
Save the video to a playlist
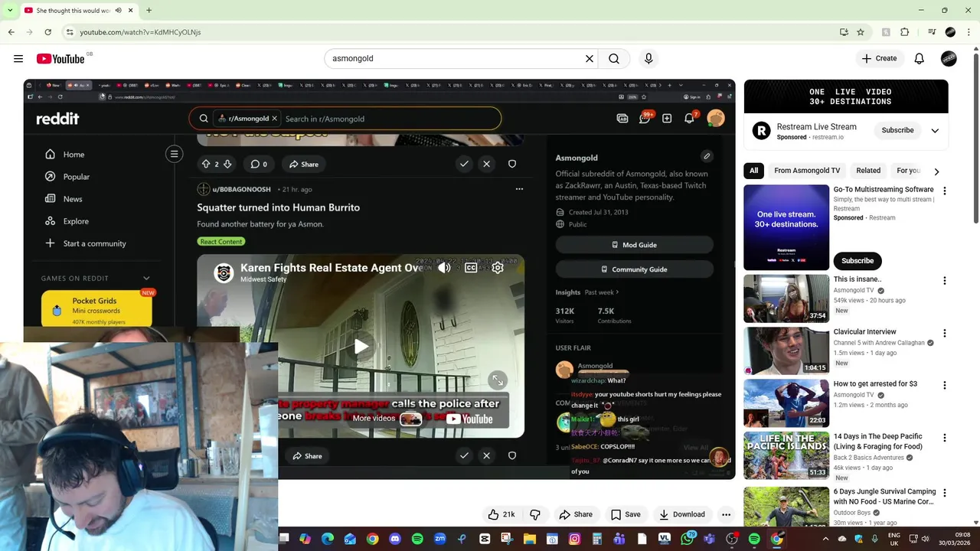(x=626, y=514)
